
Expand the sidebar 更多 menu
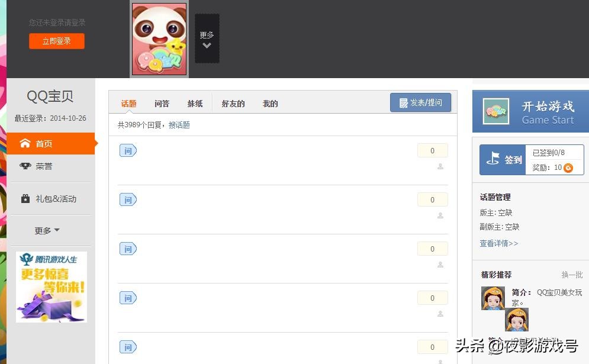(x=47, y=230)
